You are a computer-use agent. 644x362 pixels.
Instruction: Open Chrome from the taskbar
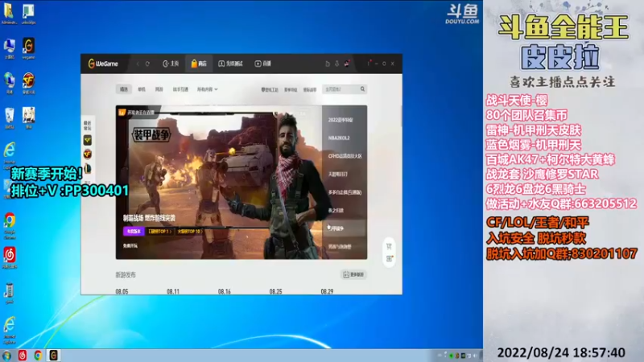(38, 356)
